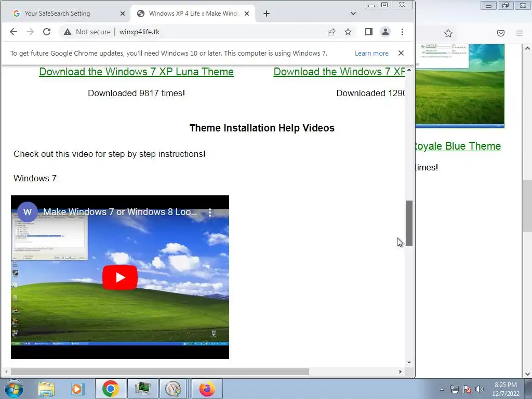This screenshot has height=399, width=532.
Task: Select the Windows XP 4 Life tab
Action: [x=193, y=14]
